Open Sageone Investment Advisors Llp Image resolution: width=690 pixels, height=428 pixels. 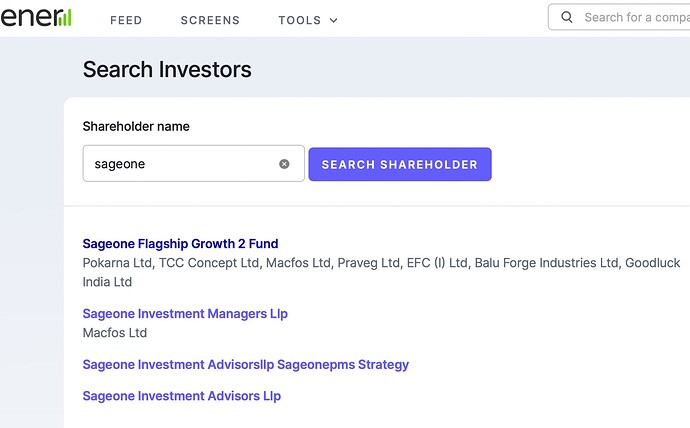point(182,396)
